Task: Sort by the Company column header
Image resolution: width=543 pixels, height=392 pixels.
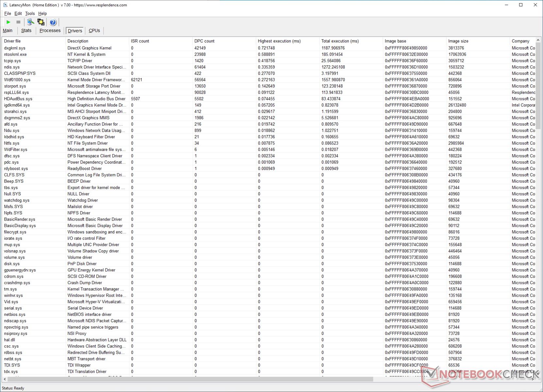Action: click(x=522, y=41)
